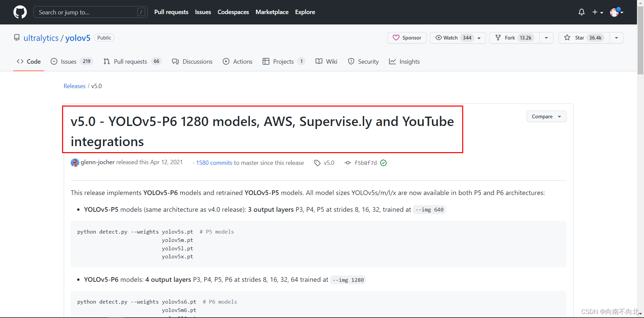Open the glenn-jocher profile link
The image size is (644, 318).
(98, 162)
